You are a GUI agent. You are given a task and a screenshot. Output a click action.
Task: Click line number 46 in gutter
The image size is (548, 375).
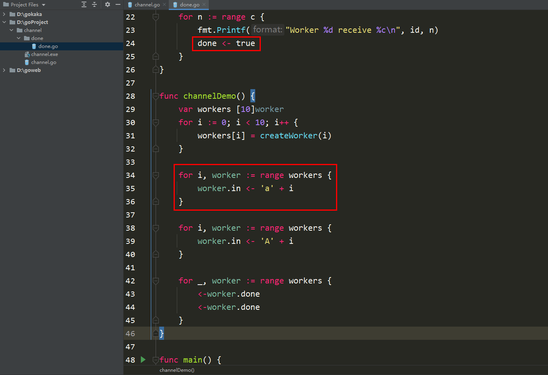pyautogui.click(x=130, y=333)
